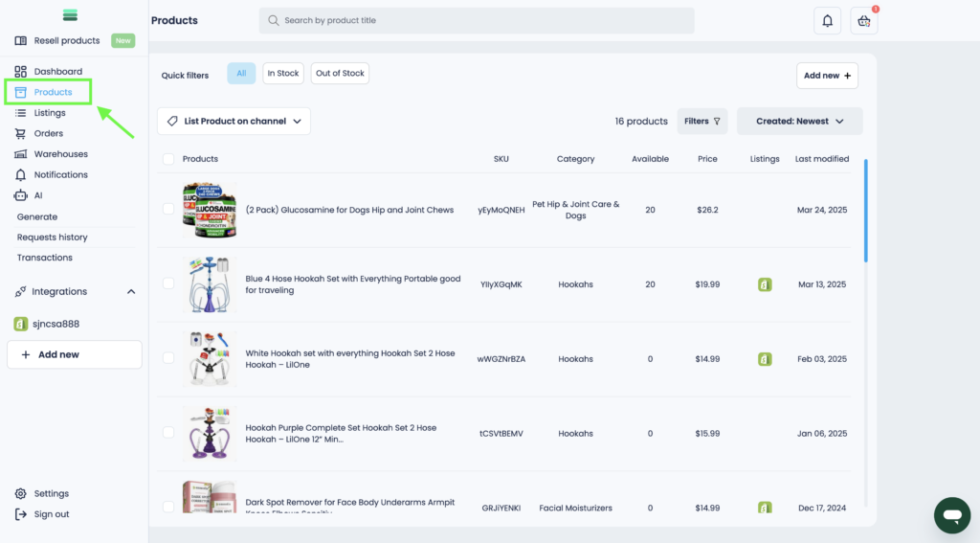Open the chat support widget
The width and height of the screenshot is (980, 543).
point(951,515)
